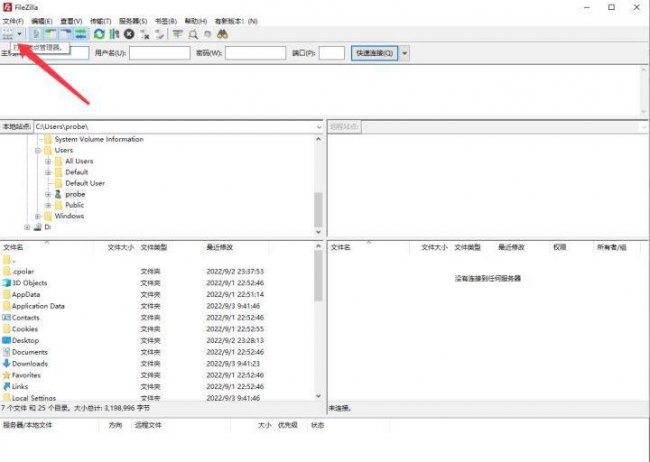Toggle synchronized browsing icon

(208, 34)
